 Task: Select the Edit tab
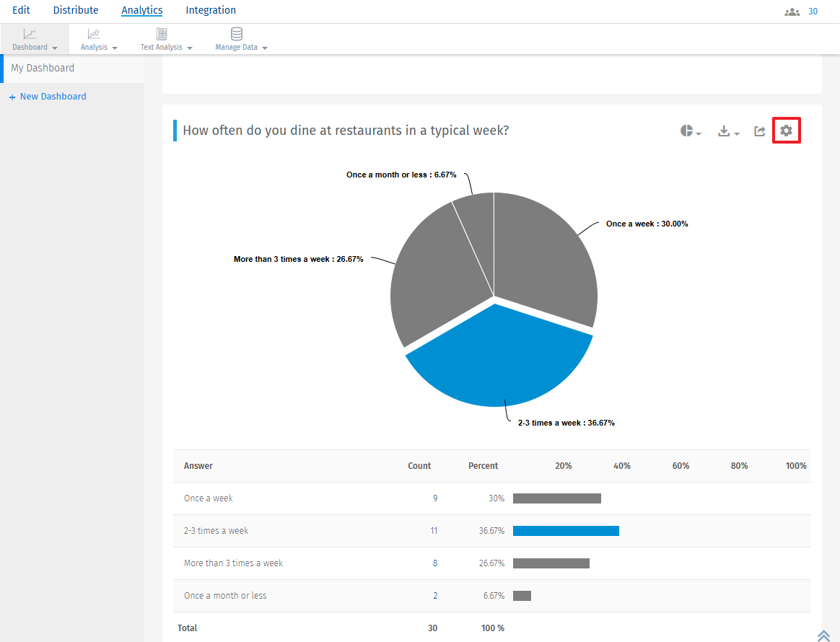pos(21,10)
